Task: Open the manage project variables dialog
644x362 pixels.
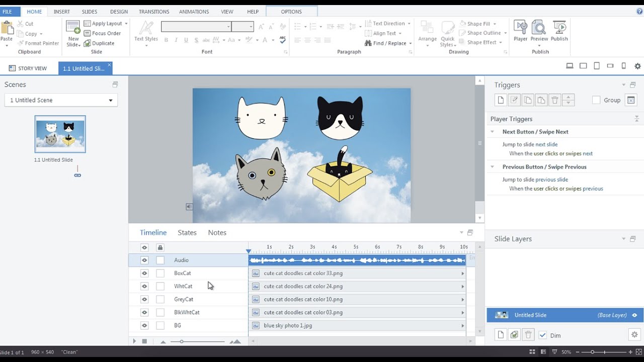Action: point(631,100)
